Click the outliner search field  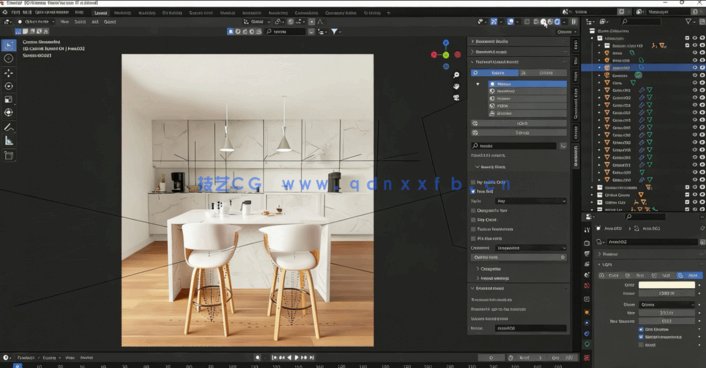tap(641, 22)
